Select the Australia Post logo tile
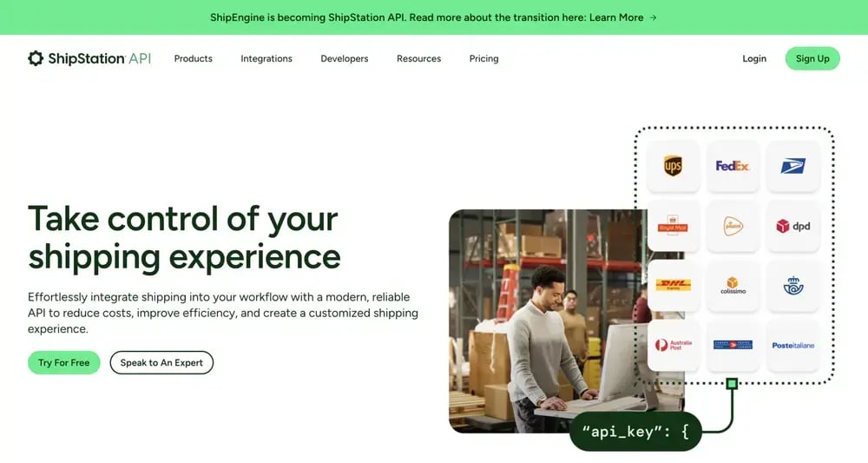Screen dimensions: 868x463 tap(673, 345)
